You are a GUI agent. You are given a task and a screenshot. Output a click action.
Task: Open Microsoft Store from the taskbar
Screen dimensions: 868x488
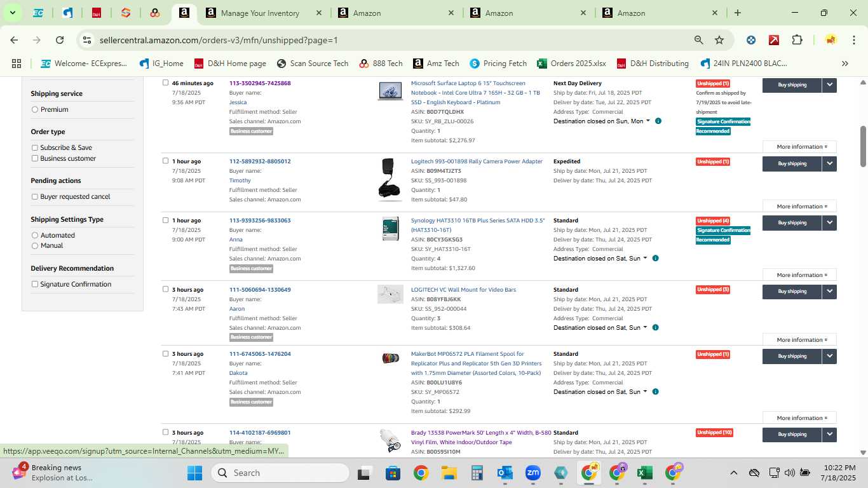pyautogui.click(x=393, y=473)
